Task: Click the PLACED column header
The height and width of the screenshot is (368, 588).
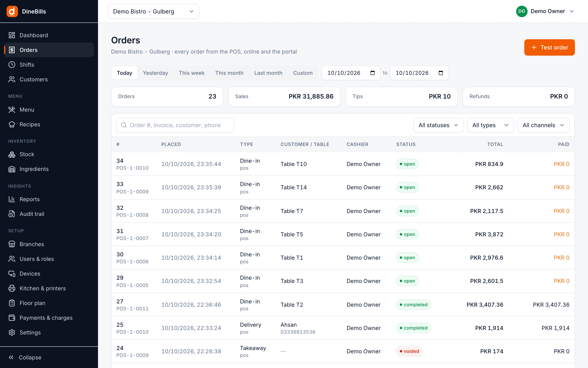Action: [171, 144]
